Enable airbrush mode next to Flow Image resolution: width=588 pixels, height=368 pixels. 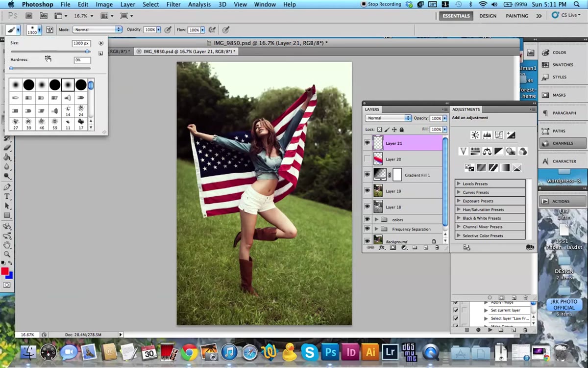[212, 29]
